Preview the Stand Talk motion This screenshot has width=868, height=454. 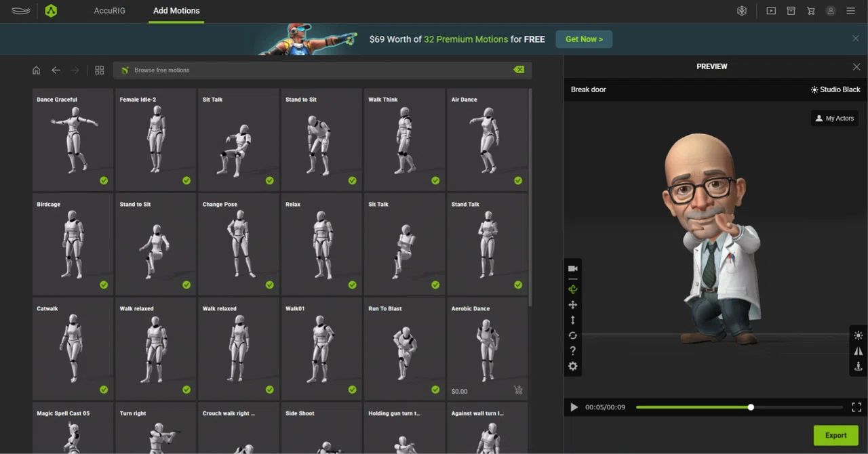click(487, 244)
